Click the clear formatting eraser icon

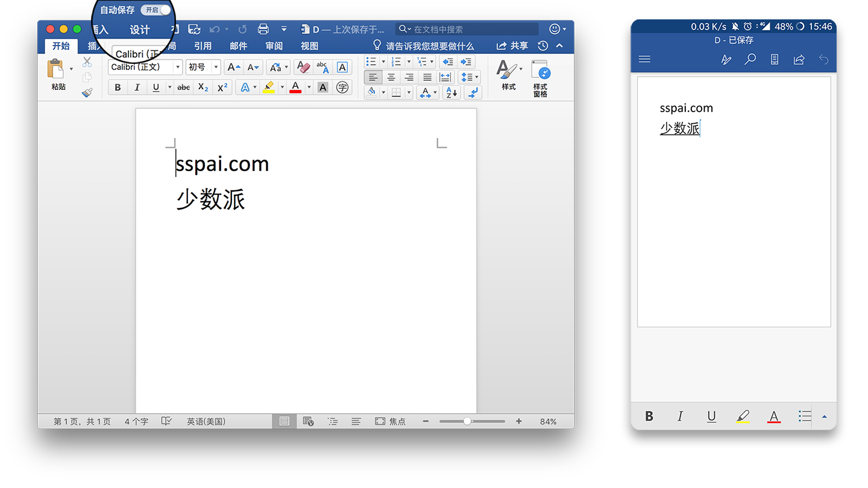click(303, 67)
